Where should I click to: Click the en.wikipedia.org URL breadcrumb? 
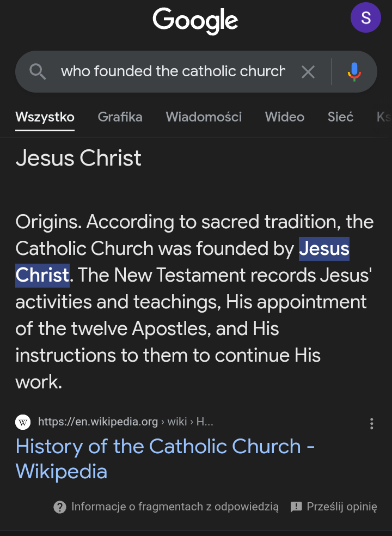coord(98,422)
